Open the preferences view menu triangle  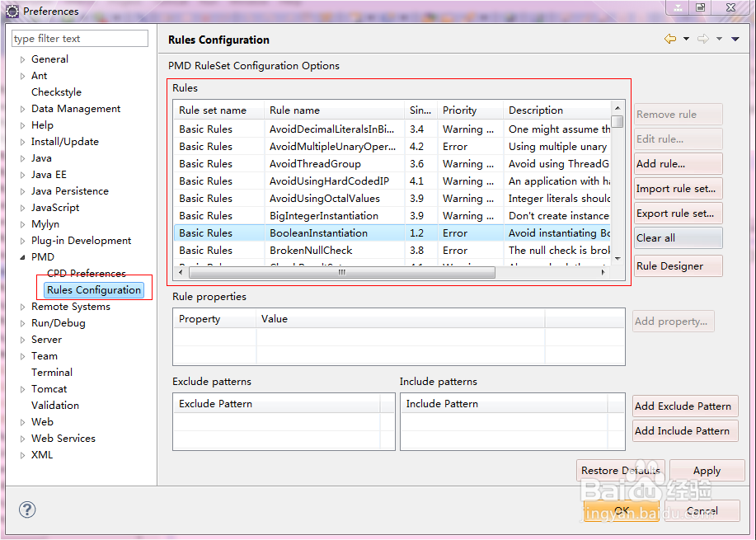click(735, 39)
